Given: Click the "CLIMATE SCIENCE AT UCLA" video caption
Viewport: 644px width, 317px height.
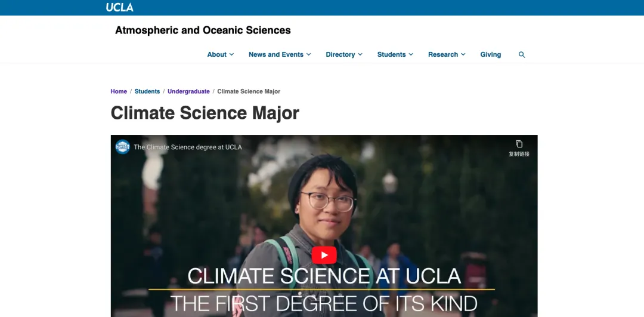Looking at the screenshot, I should (324, 276).
